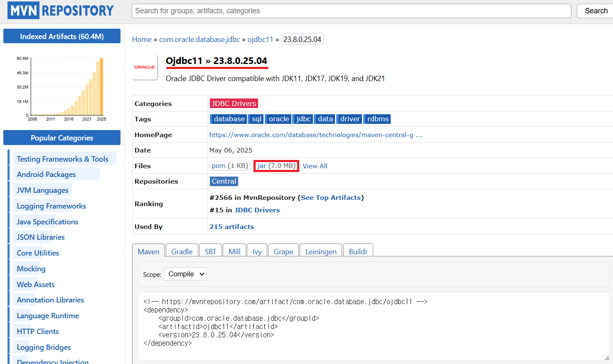Open the Oracle homepage URL link
The image size is (613, 364).
[315, 135]
